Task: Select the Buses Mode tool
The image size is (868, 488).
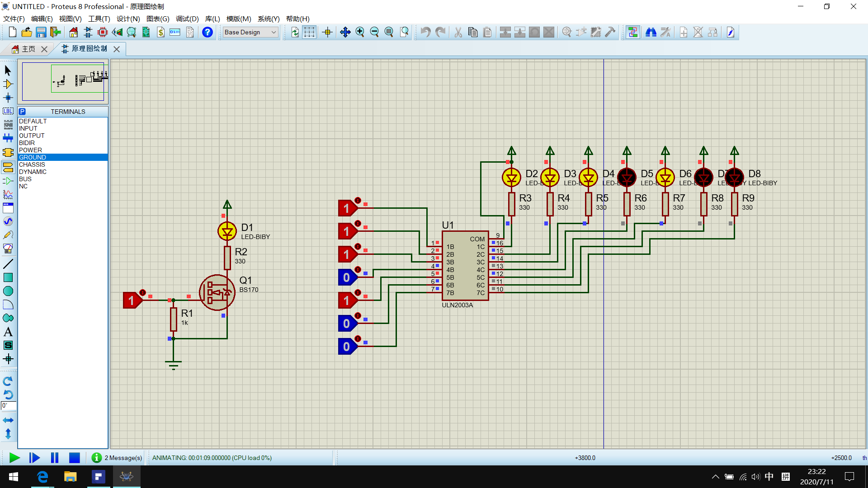Action: (x=8, y=138)
